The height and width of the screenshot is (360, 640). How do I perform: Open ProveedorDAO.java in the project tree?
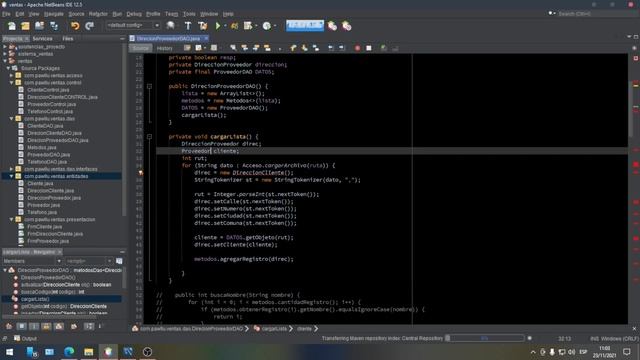tap(48, 155)
